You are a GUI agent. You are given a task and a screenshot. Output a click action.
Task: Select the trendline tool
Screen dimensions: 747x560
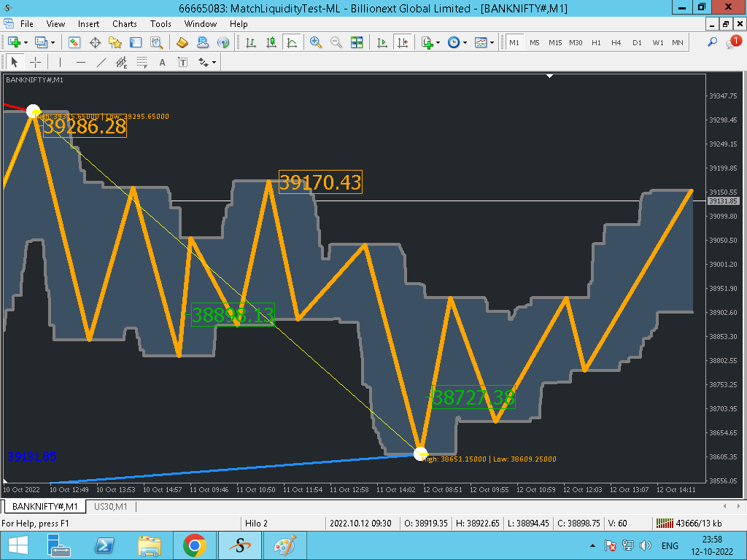click(x=101, y=62)
